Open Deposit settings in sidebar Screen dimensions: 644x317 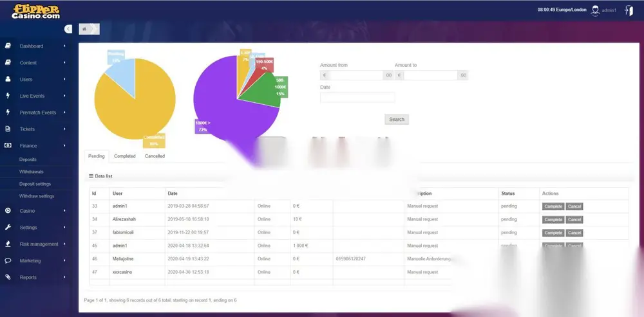click(35, 184)
